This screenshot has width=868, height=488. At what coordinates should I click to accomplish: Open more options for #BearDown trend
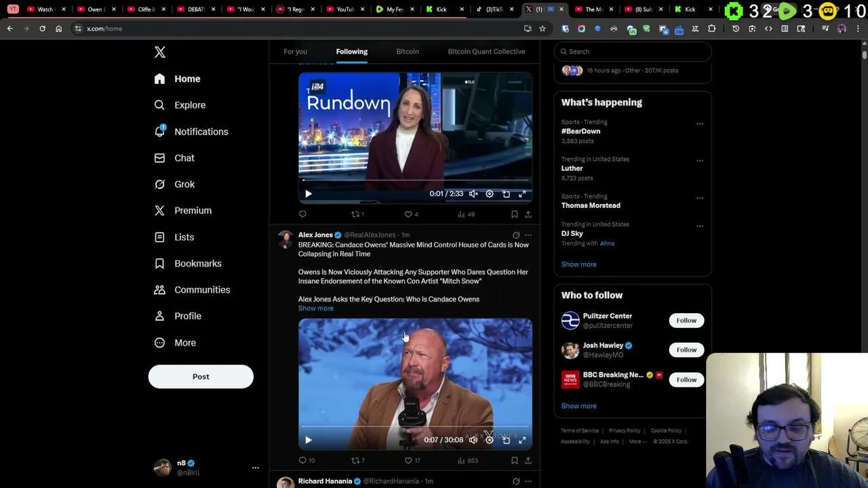point(700,124)
